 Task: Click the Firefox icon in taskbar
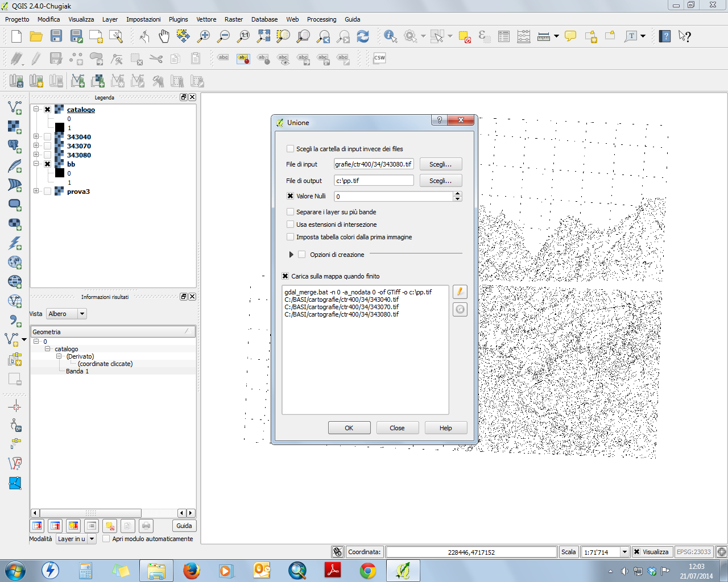pyautogui.click(x=192, y=570)
